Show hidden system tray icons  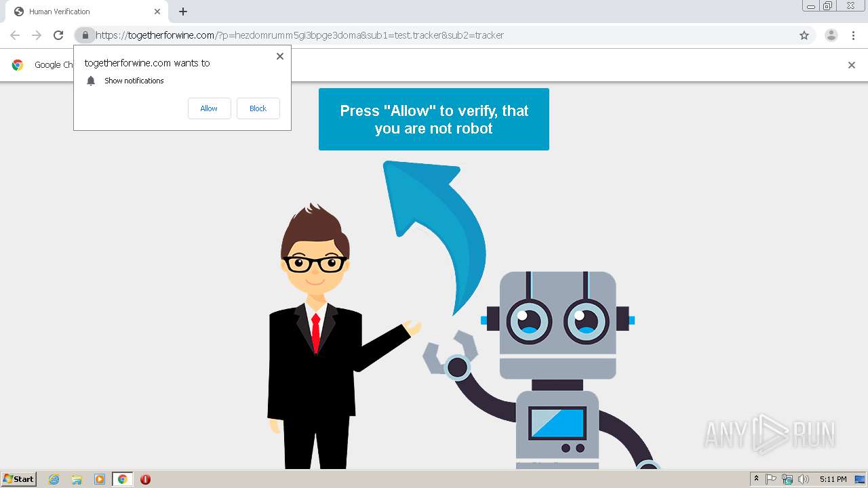pos(756,479)
